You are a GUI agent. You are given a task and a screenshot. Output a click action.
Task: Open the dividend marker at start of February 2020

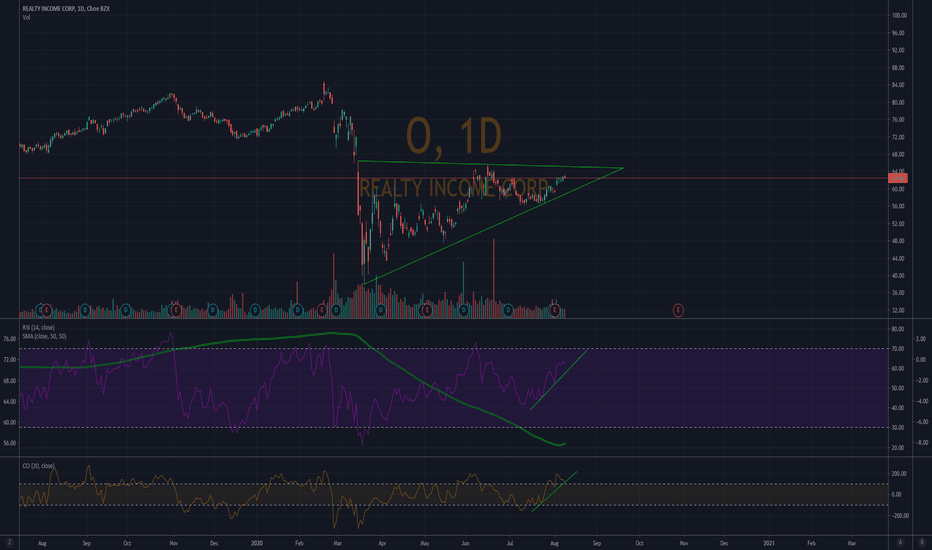click(x=298, y=310)
